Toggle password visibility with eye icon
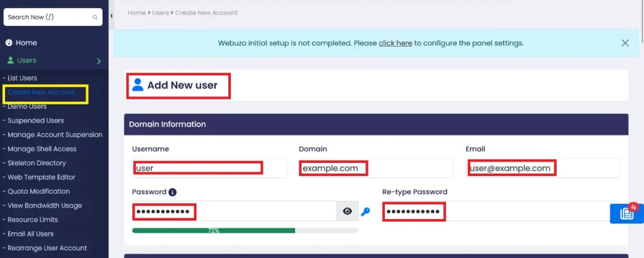 point(347,212)
